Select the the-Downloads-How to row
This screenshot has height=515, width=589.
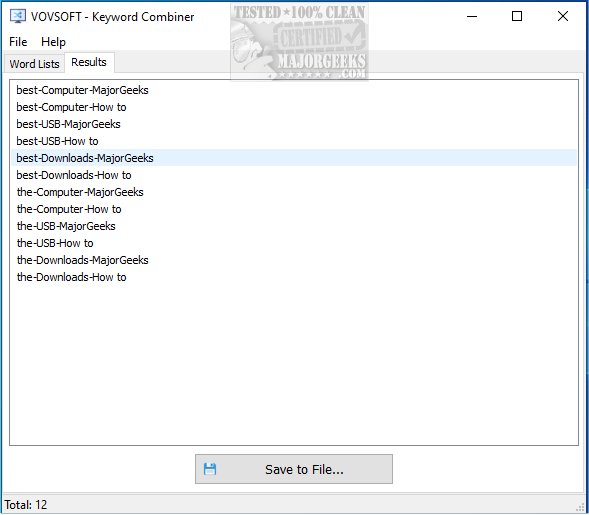click(294, 277)
